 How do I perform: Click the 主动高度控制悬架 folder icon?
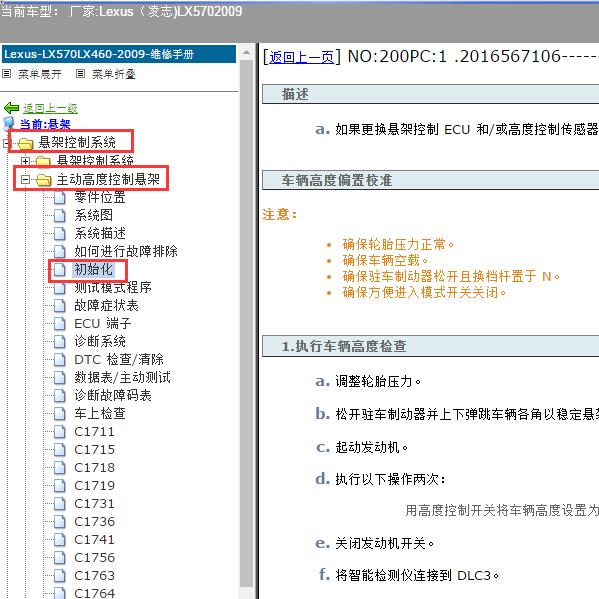point(44,180)
